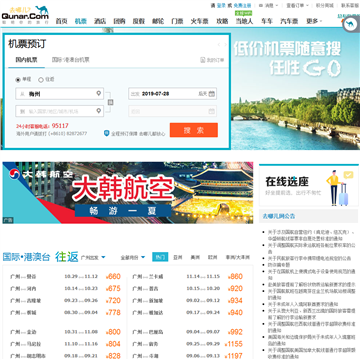Click the 登录 login link
Image resolution: width=360 pixels, height=360 pixels.
coord(221,5)
